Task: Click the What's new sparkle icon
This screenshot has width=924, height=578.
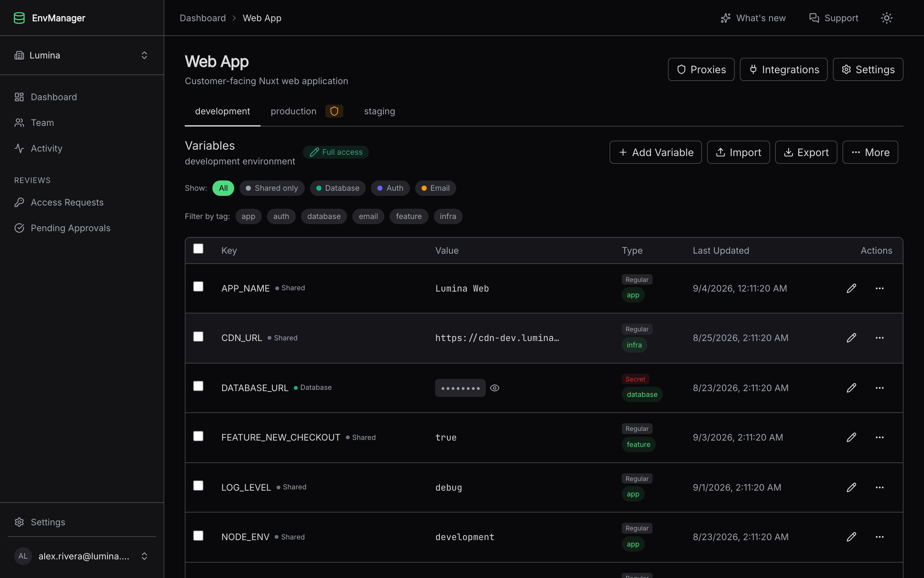Action: (x=725, y=18)
